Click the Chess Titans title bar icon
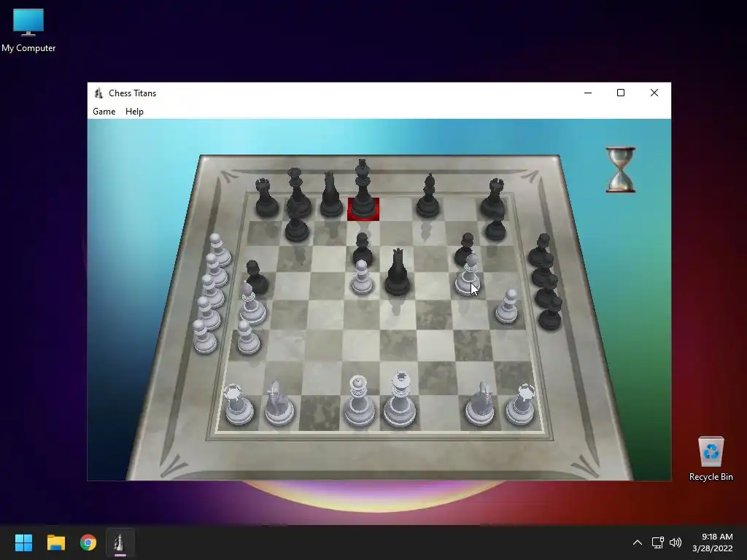The width and height of the screenshot is (747, 560). 98,93
